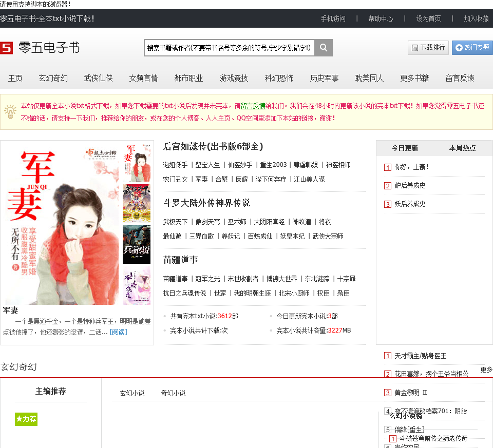
Task: Open 花田喜嫁，拐个王爷当相公 entry
Action: point(431,374)
